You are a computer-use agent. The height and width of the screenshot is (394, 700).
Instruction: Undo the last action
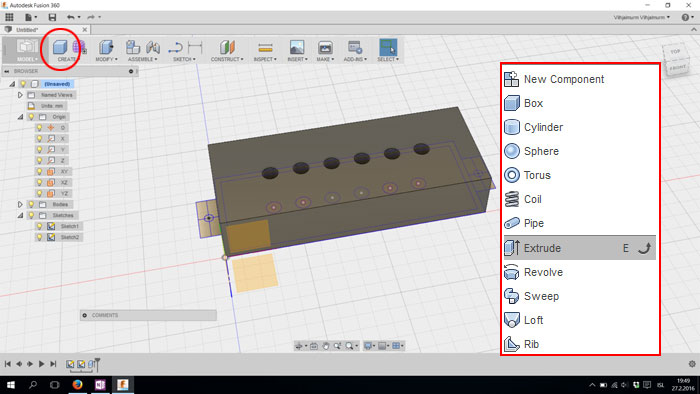[71, 17]
